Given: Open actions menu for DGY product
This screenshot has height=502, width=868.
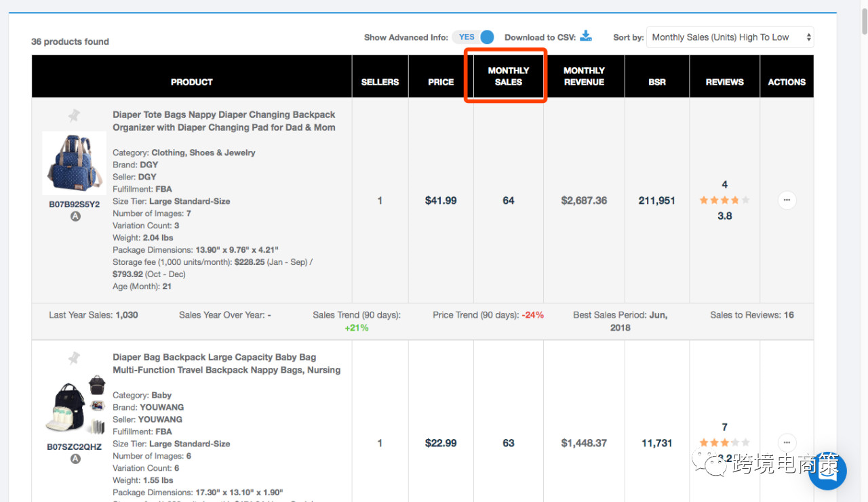Looking at the screenshot, I should point(787,201).
